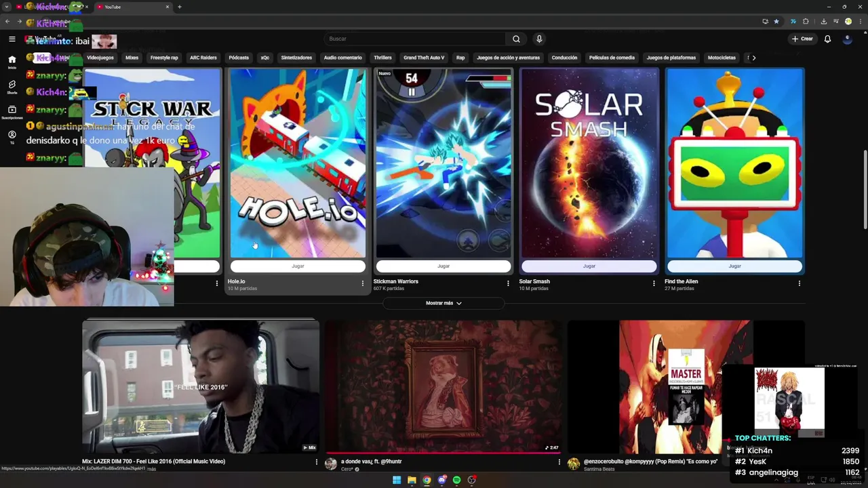Open the YouTube account avatar menu
Screen dimensions: 868x488
click(x=847, y=39)
